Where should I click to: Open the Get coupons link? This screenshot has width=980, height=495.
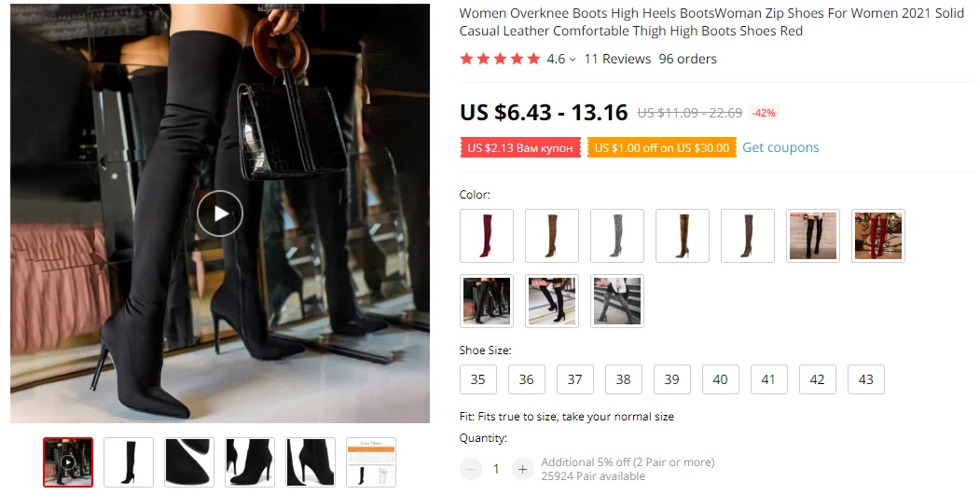pyautogui.click(x=780, y=147)
